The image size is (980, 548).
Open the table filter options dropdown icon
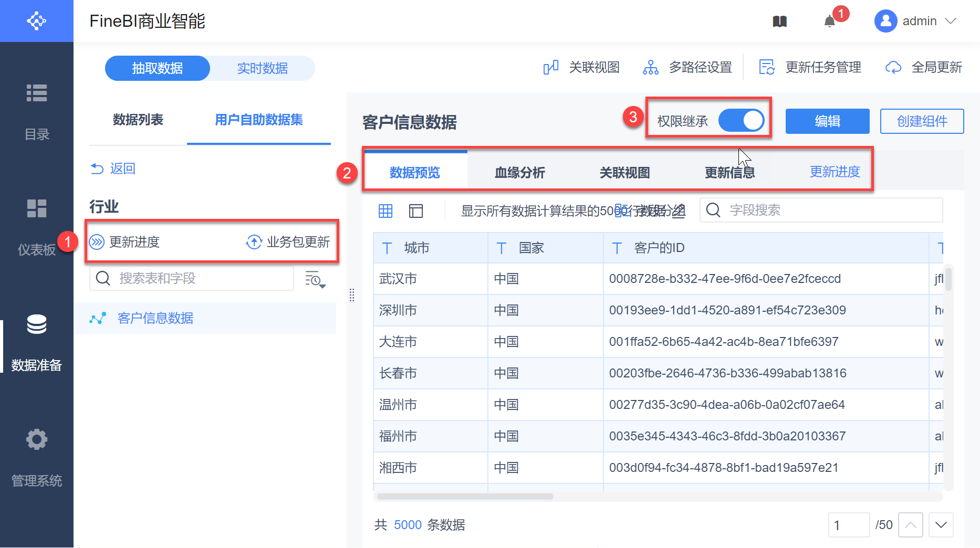click(x=315, y=279)
